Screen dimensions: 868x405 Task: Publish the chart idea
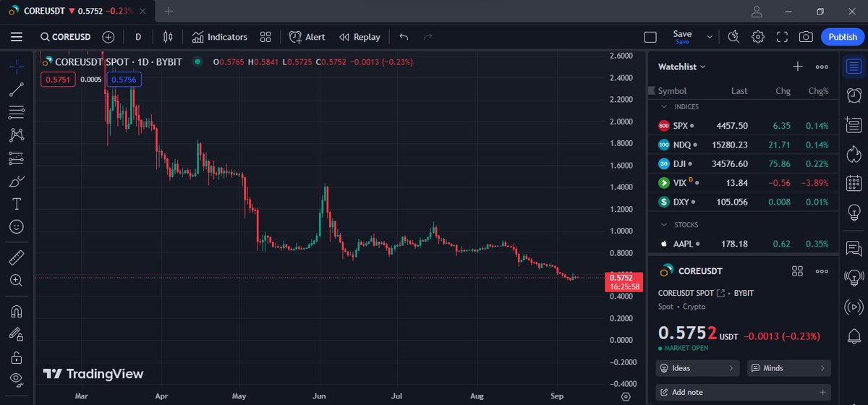point(843,37)
